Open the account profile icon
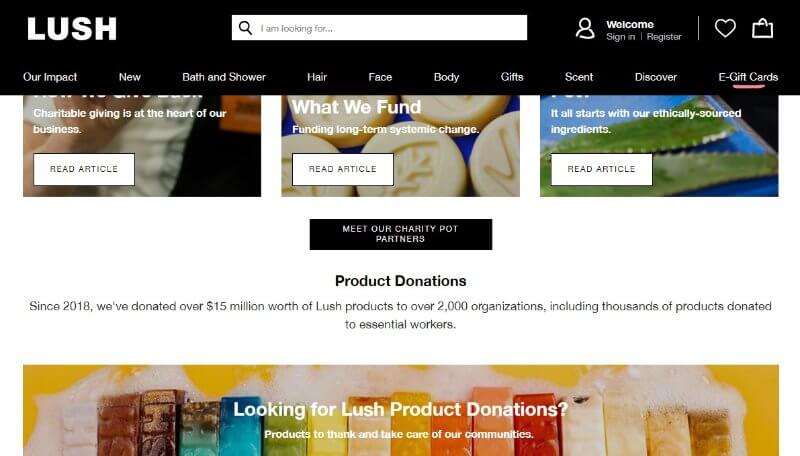Viewport: 800px width, 456px height. click(585, 29)
